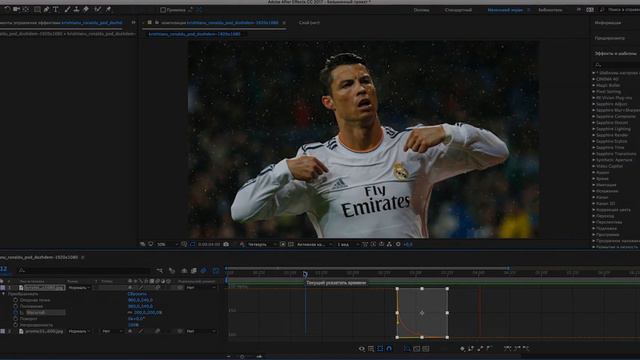Select the Eraser tool

[x=86, y=9]
